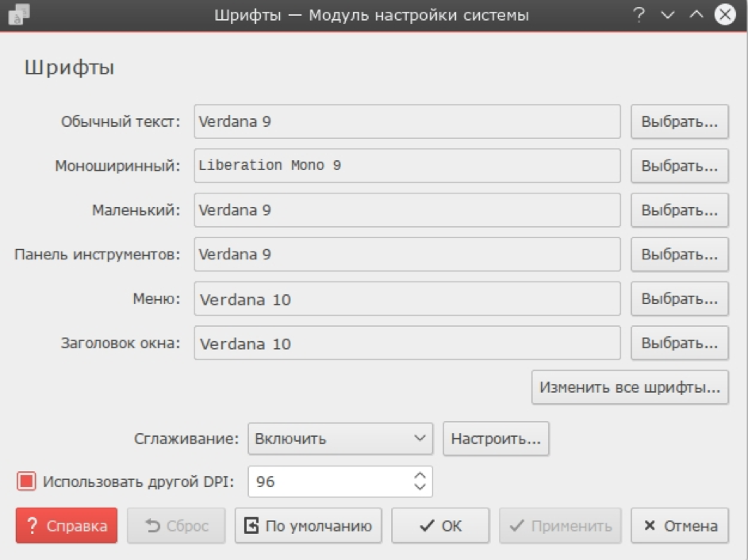This screenshot has height=560, width=748.
Task: Maximize window with the up chevron icon
Action: tap(696, 15)
